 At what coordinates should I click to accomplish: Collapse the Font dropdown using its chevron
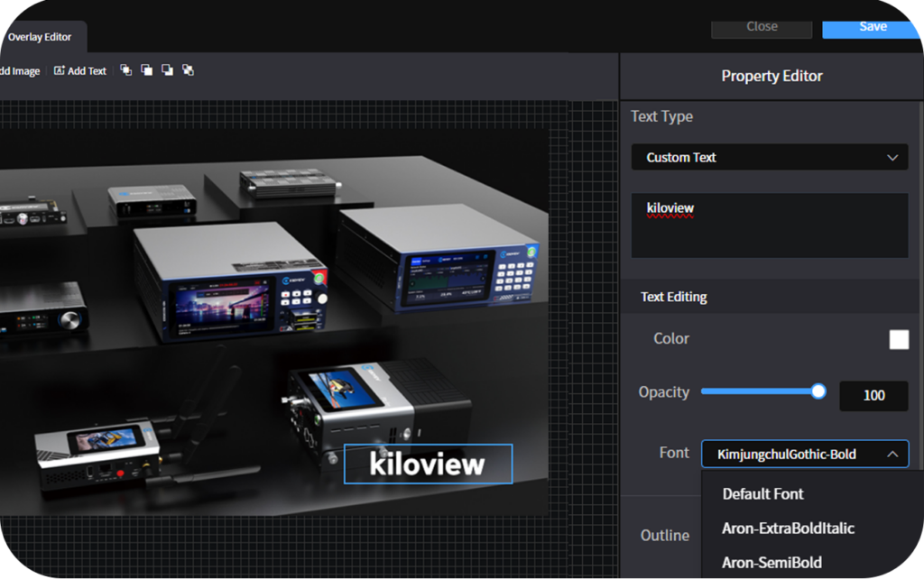point(892,455)
